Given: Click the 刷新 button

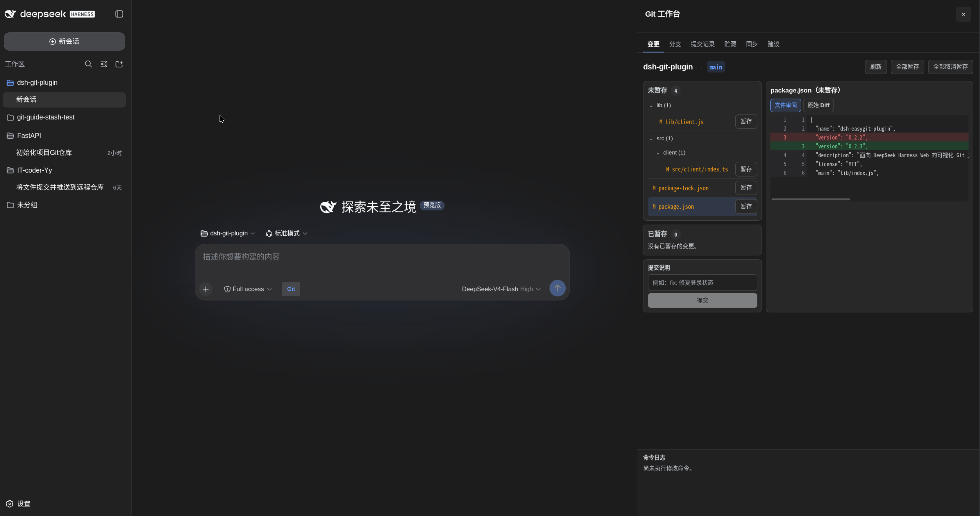Looking at the screenshot, I should point(876,67).
